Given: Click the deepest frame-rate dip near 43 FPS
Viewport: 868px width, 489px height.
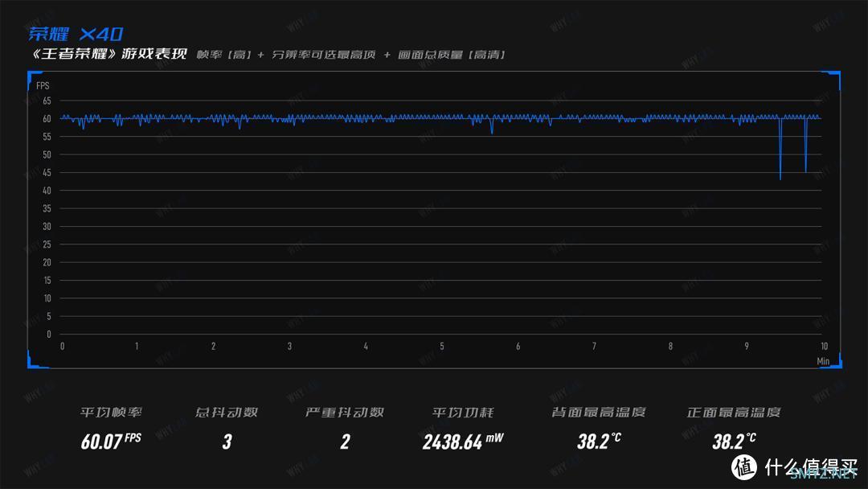Looking at the screenshot, I should (x=780, y=179).
